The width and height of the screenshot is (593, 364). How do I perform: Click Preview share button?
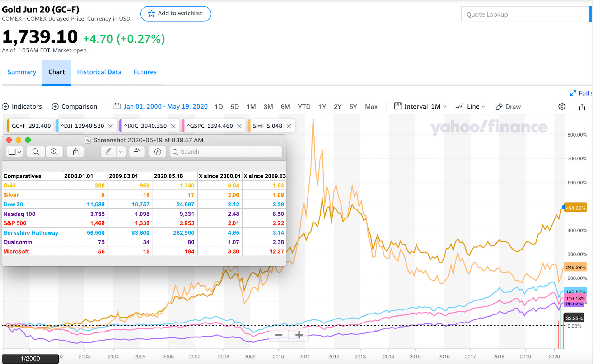(x=76, y=152)
